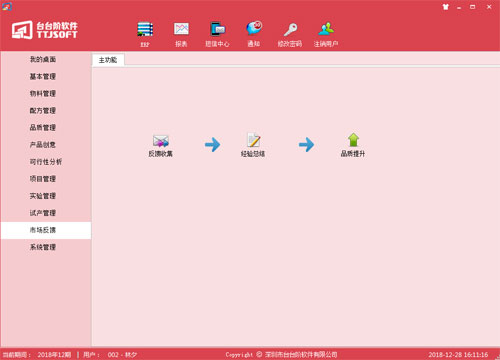Screen dimensions: 500x360
Task: Open the ERP toolbar icon
Action: [x=145, y=34]
